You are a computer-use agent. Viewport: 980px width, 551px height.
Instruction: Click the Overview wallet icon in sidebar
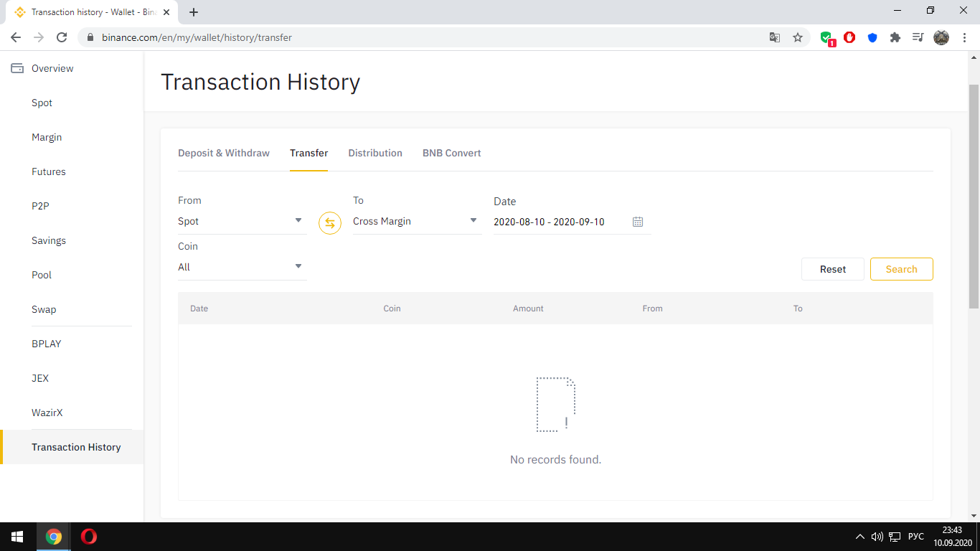[x=17, y=68]
